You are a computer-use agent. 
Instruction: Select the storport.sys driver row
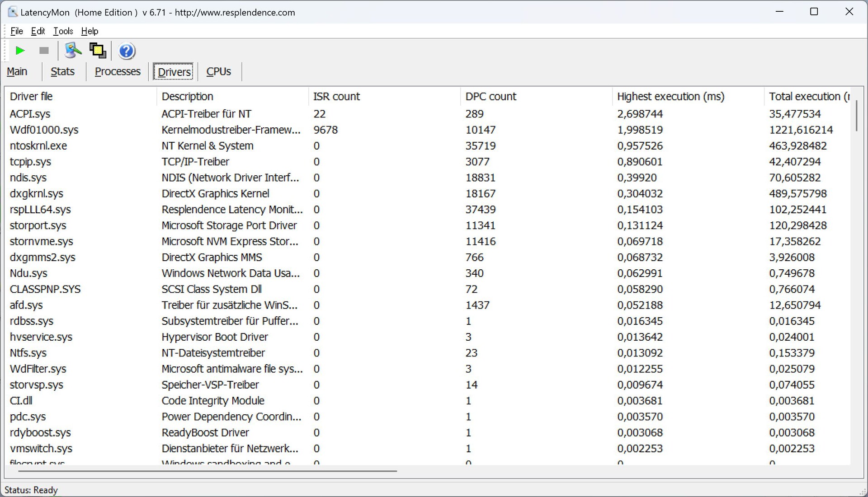tap(428, 225)
